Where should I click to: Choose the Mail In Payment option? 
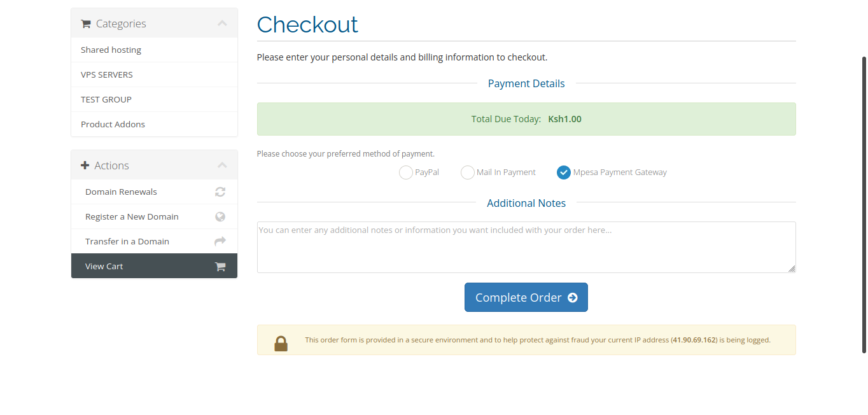tap(468, 172)
